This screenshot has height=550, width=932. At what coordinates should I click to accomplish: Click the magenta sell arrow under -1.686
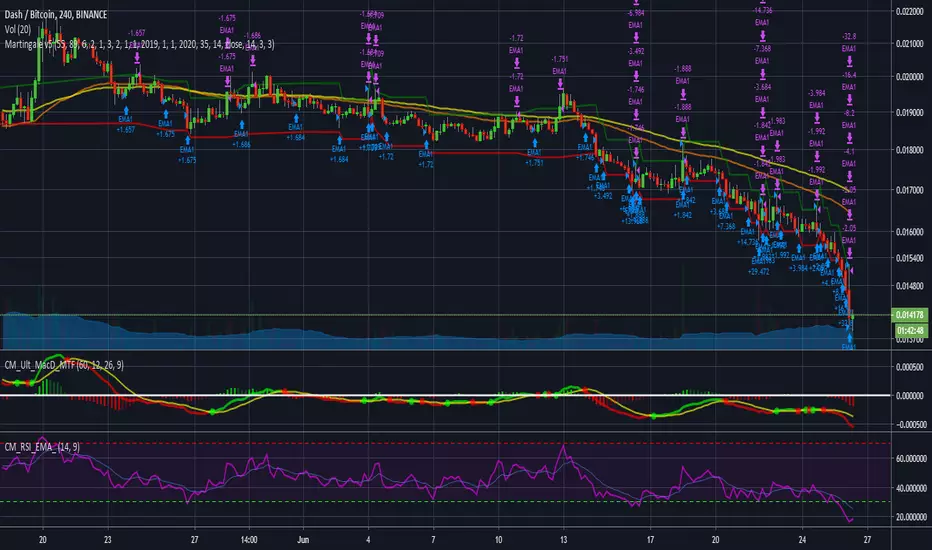point(253,60)
